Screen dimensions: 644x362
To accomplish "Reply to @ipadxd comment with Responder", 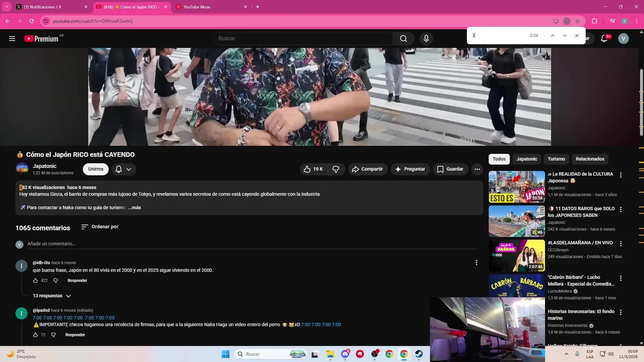I will coord(75,335).
